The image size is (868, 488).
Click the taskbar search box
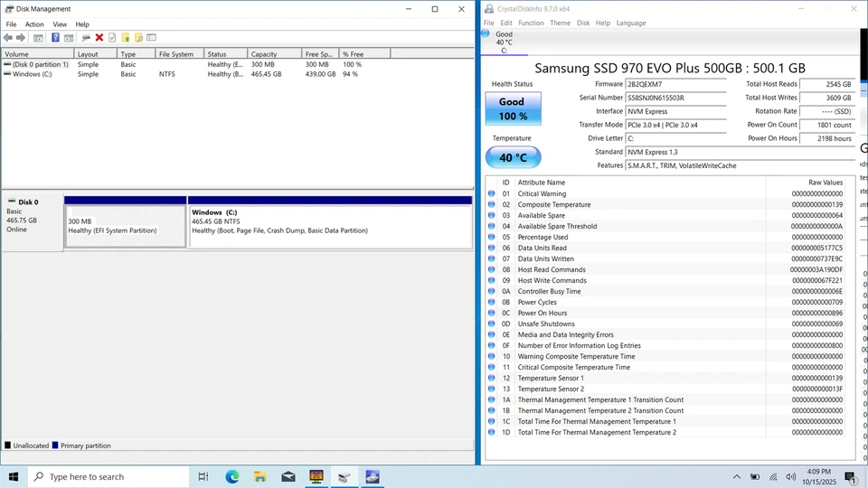coord(108,476)
